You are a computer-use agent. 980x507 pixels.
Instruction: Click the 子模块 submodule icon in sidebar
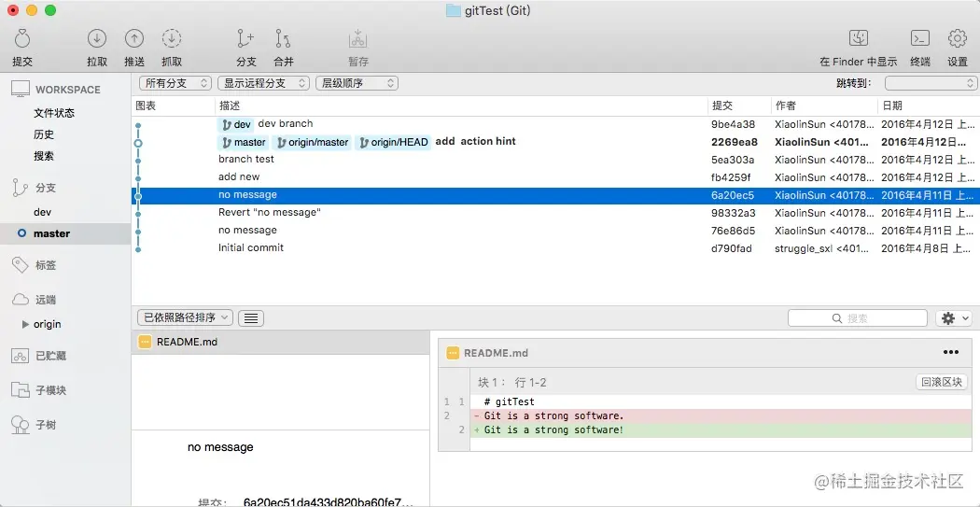pos(21,390)
